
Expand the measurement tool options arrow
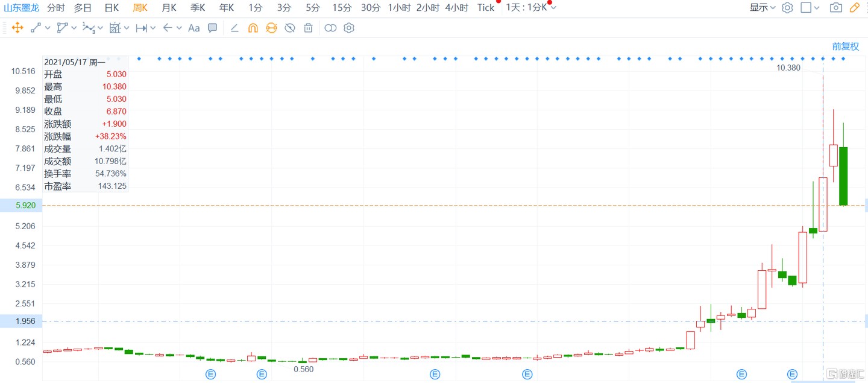126,28
